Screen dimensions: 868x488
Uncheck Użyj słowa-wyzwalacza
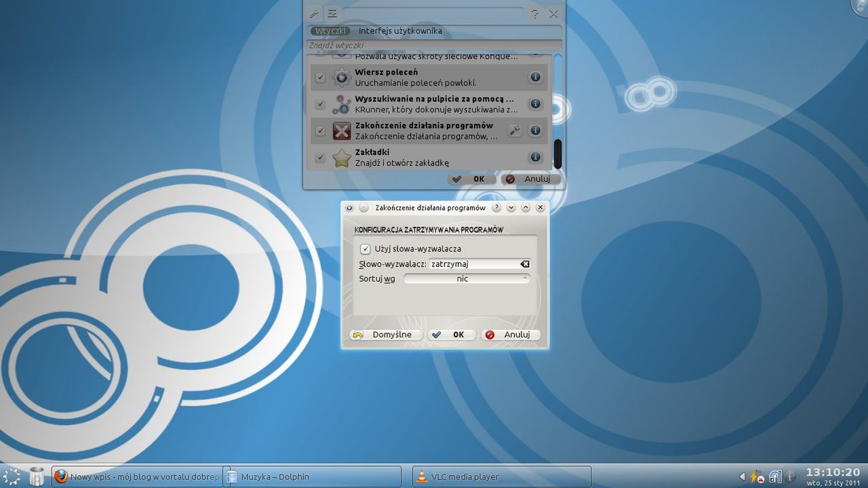tap(366, 249)
